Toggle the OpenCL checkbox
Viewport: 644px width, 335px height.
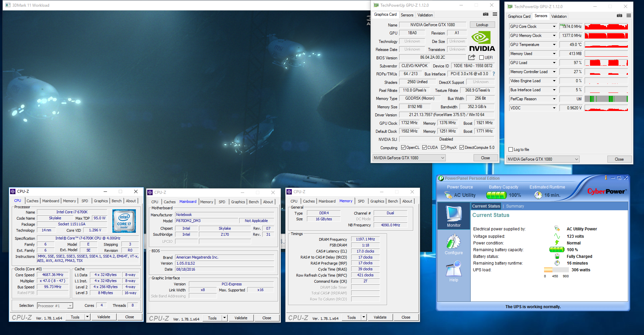click(403, 148)
